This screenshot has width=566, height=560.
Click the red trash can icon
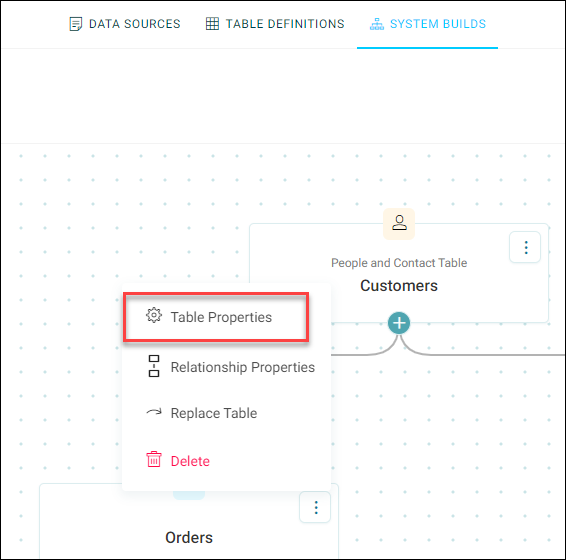tap(154, 459)
